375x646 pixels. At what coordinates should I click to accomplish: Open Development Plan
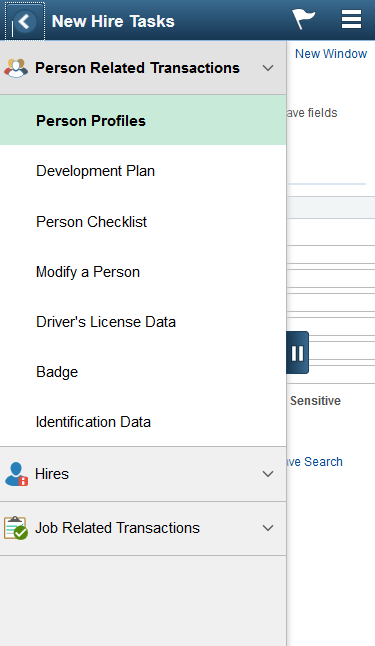pos(143,171)
